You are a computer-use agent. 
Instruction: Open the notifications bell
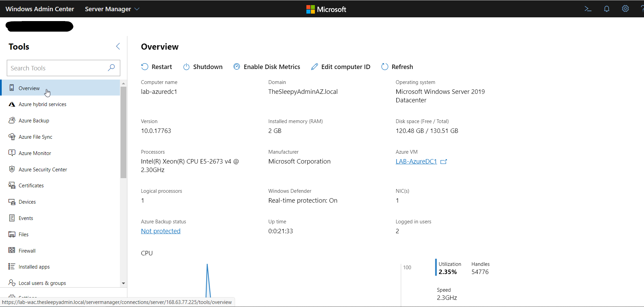[607, 9]
